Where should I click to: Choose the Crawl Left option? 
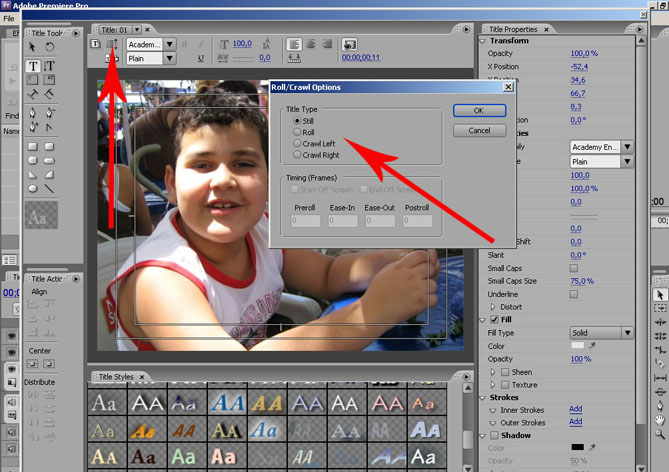click(x=297, y=144)
